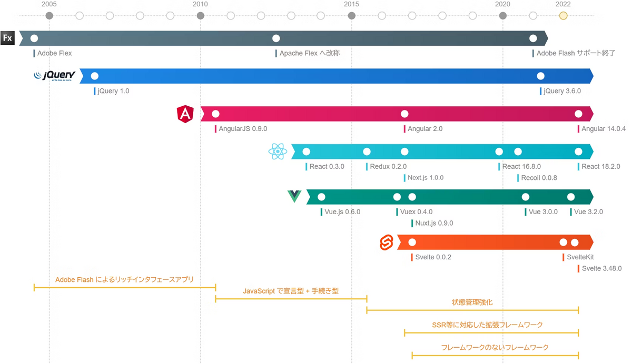Click the SvelteKit label

(580, 257)
